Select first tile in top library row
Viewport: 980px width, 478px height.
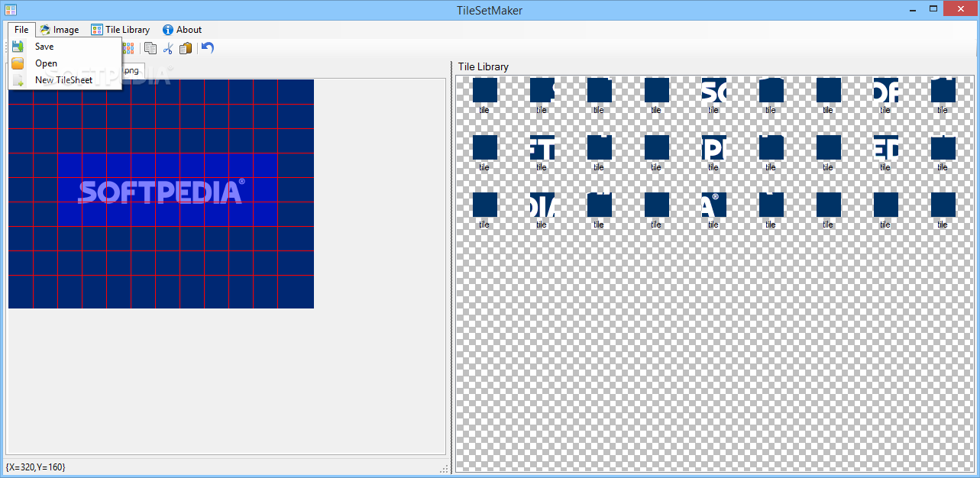click(484, 90)
